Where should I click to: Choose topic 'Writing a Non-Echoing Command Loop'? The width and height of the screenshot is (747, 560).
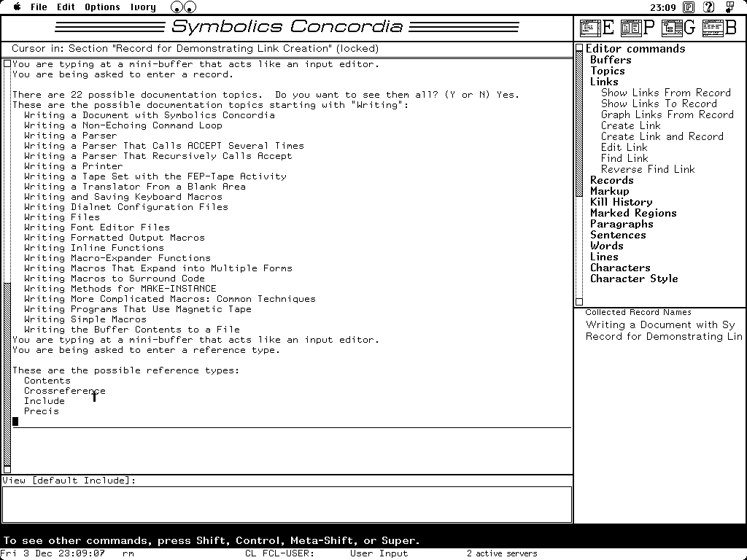pos(123,125)
